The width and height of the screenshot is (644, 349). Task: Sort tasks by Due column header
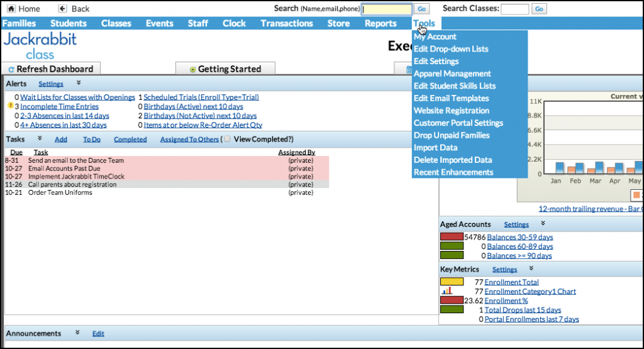click(16, 152)
